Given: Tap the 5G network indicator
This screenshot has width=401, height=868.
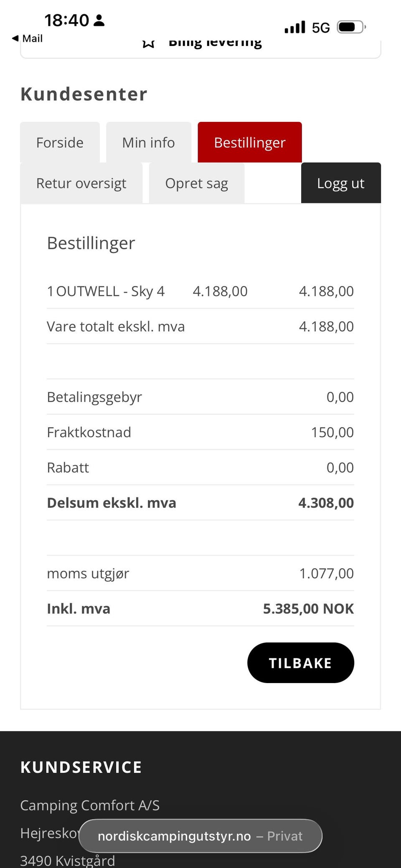Looking at the screenshot, I should click(320, 27).
